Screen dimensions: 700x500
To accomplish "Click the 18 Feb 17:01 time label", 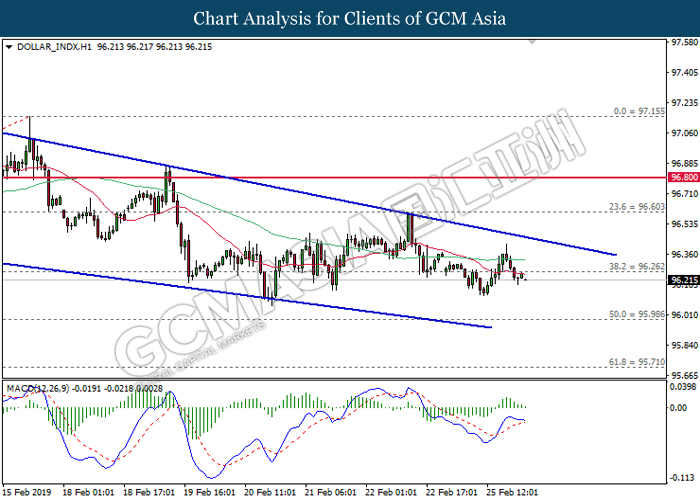I will [x=149, y=492].
